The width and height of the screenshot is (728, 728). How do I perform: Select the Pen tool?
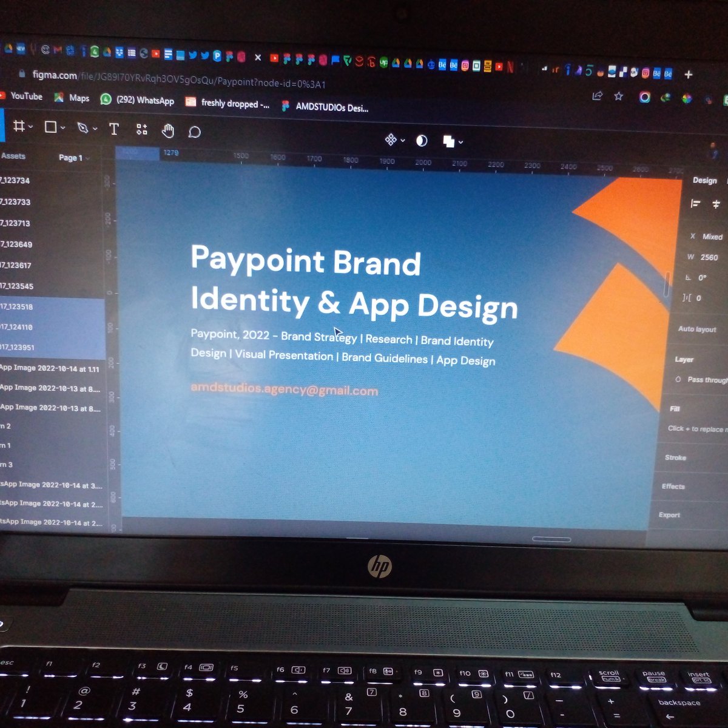[83, 128]
